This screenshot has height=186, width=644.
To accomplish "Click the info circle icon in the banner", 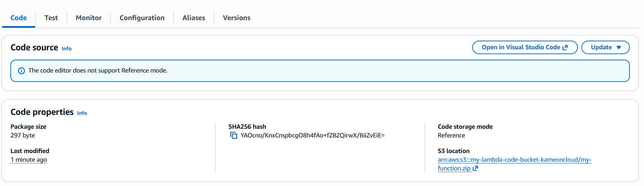I will click(21, 71).
